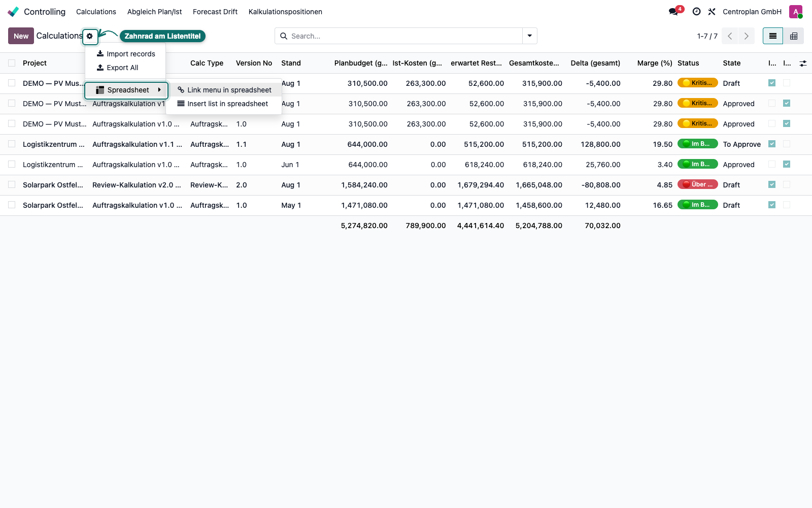Click the May 1 stand date
This screenshot has width=812, height=508.
(291, 205)
